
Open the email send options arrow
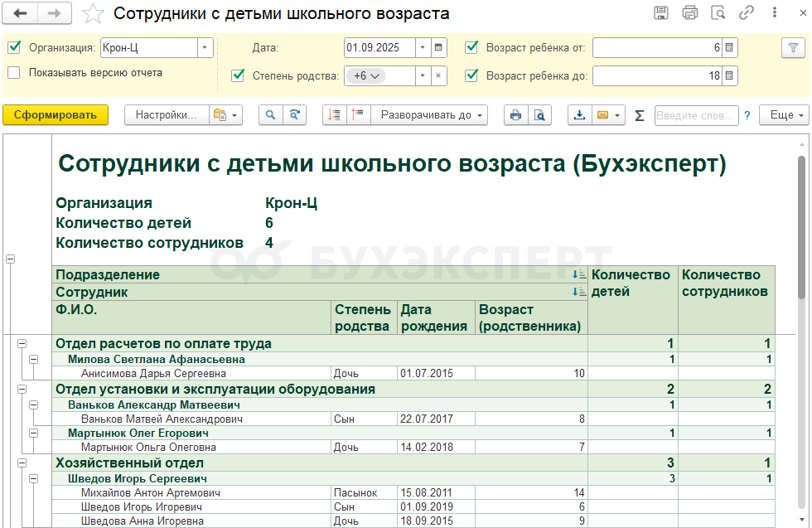[x=618, y=115]
